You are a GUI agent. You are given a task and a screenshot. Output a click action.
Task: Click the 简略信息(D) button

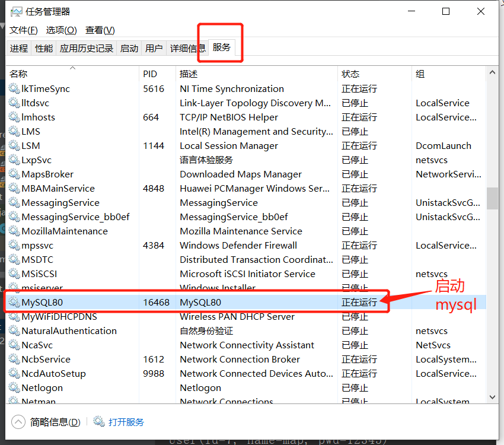(55, 422)
